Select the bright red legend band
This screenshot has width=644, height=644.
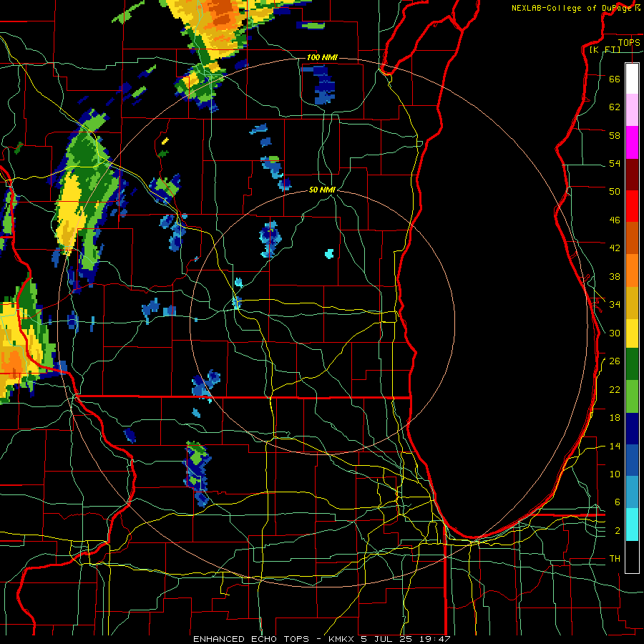pyautogui.click(x=632, y=206)
